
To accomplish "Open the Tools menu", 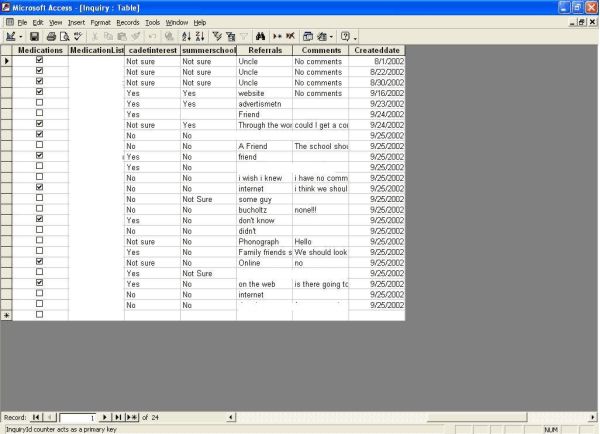I will coord(152,23).
